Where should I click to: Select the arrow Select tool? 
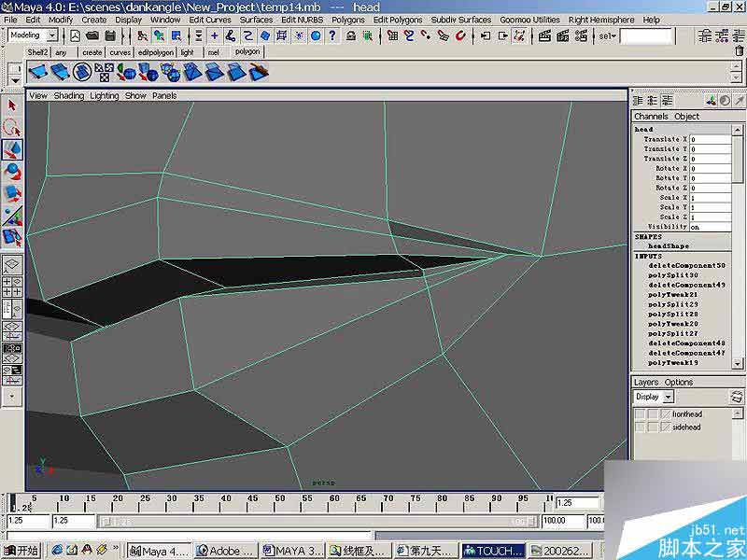click(12, 105)
